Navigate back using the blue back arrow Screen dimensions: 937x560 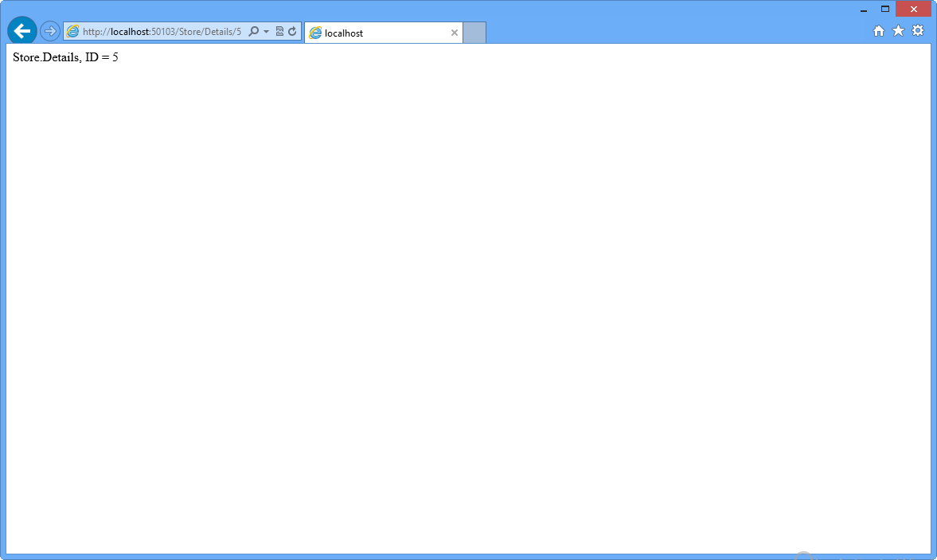[x=22, y=30]
